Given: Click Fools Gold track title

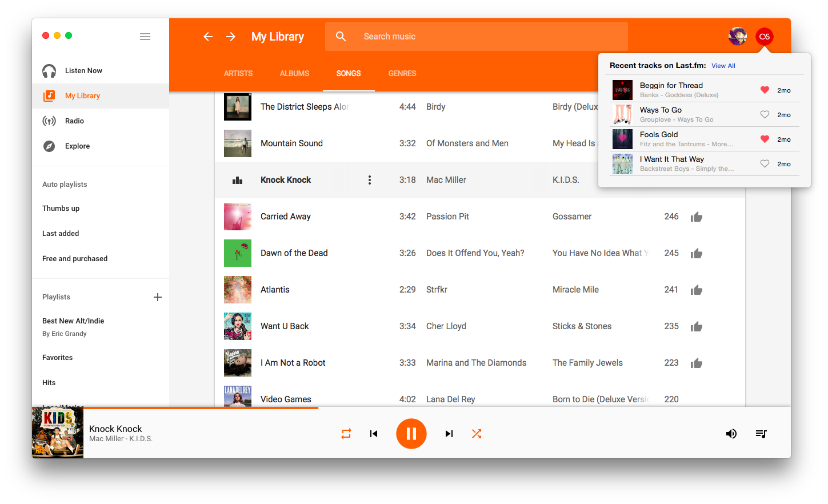Looking at the screenshot, I should pos(659,135).
